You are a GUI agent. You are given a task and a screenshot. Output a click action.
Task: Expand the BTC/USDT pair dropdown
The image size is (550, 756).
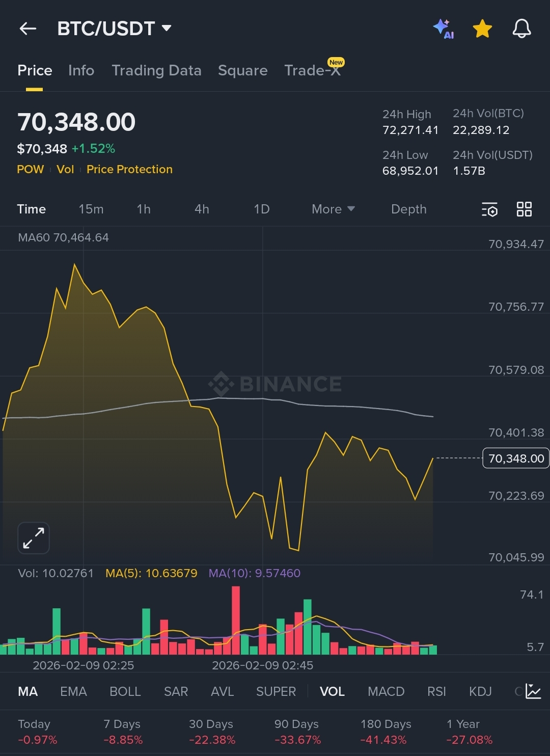(167, 28)
